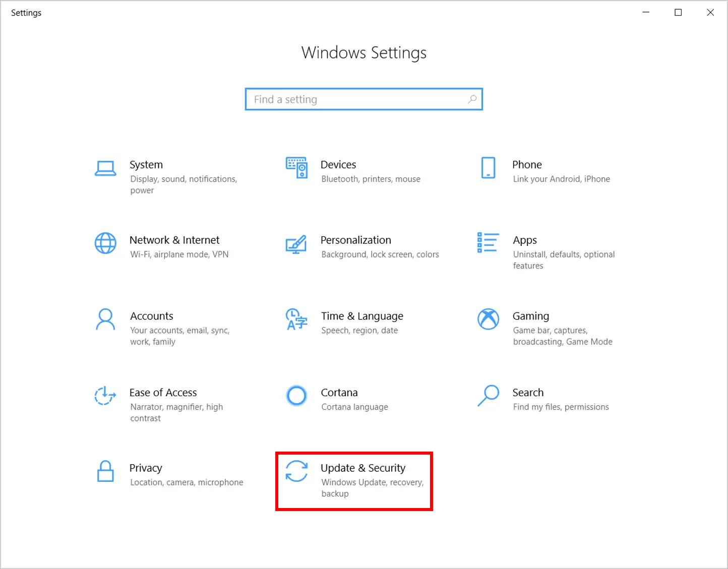Select the Gaming Xbox icon
728x569 pixels.
(x=488, y=319)
